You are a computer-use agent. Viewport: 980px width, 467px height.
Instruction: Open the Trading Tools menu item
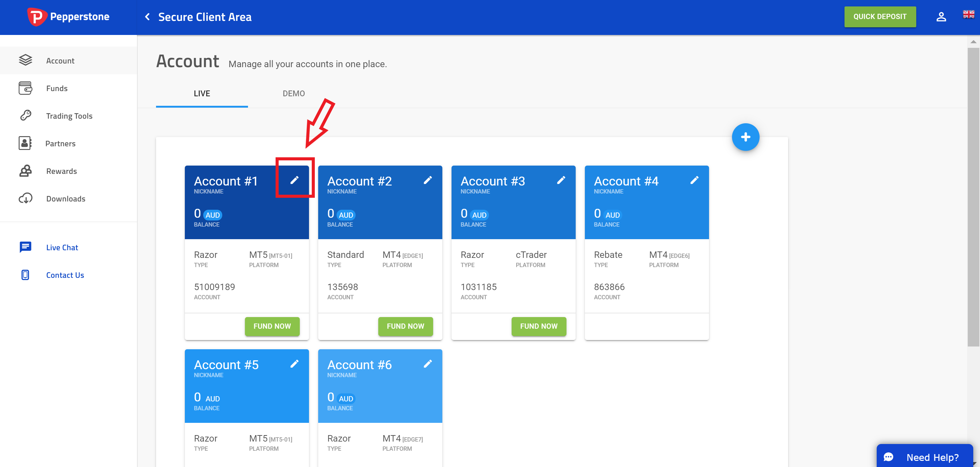69,116
